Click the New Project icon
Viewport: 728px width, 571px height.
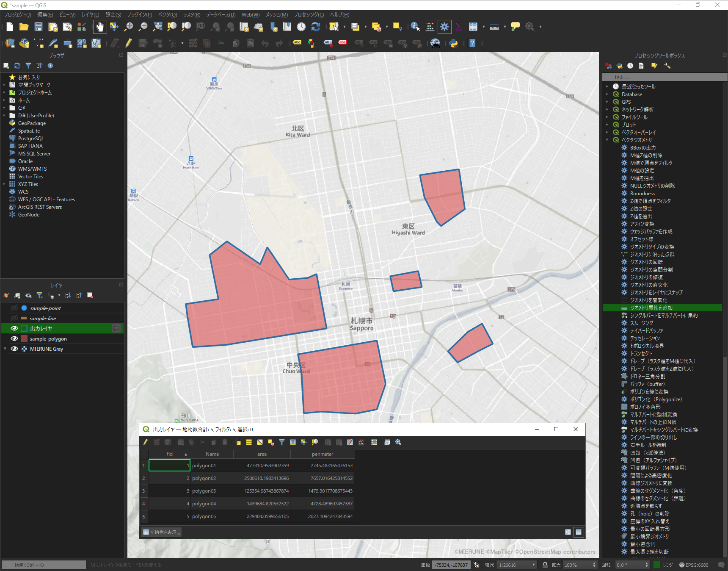coord(10,27)
